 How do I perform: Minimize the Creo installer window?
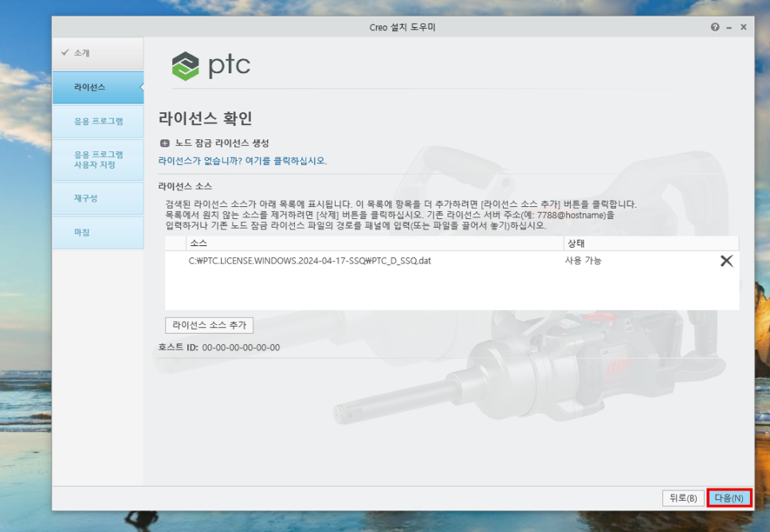point(729,28)
